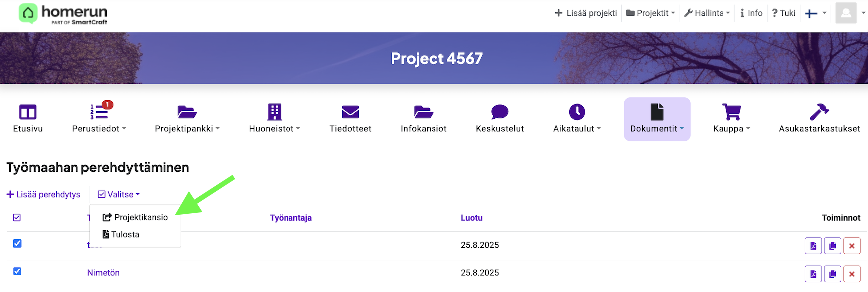Toggle the select-all checkbox in table header
Image resolution: width=868 pixels, height=292 pixels.
click(17, 218)
